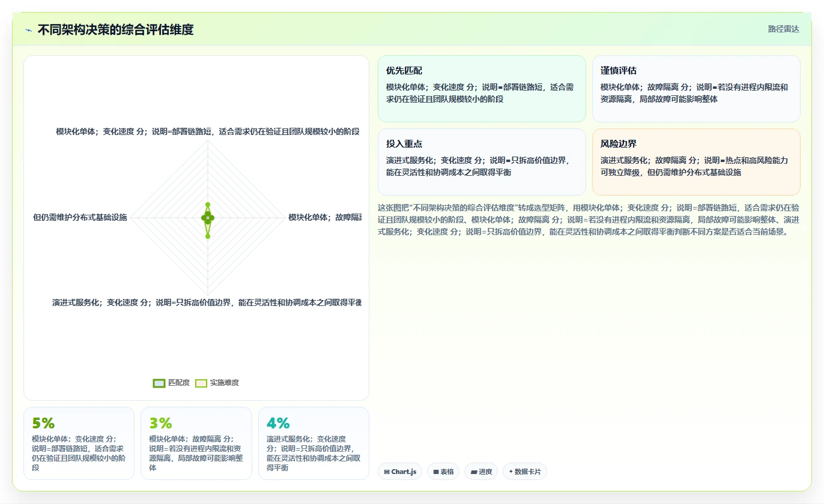Select the 表格 tag chip
This screenshot has width=824, height=504.
coord(443,472)
